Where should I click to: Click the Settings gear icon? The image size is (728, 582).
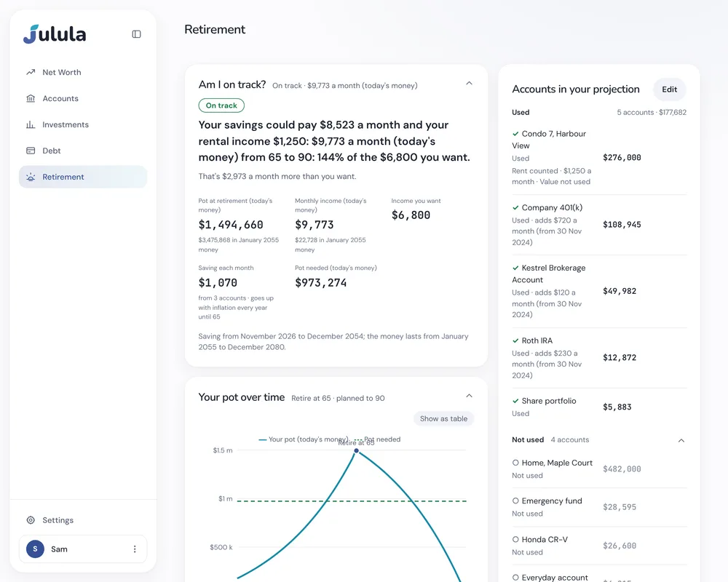click(31, 520)
